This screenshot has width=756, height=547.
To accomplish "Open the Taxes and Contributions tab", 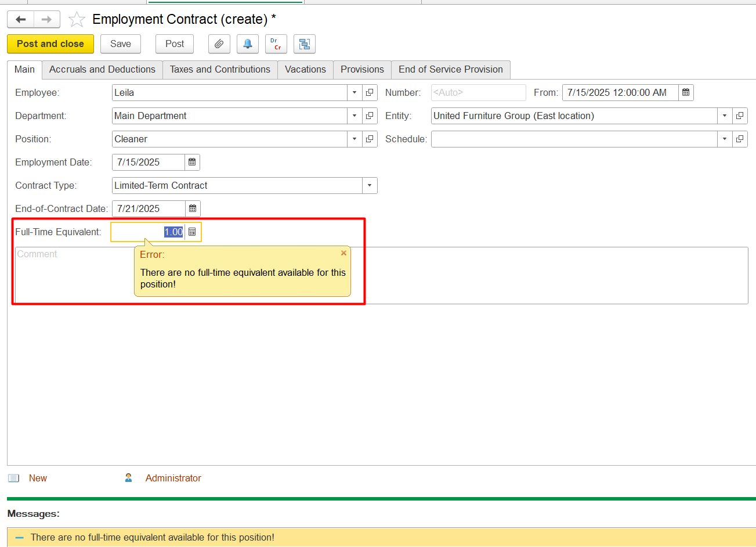I will 220,69.
